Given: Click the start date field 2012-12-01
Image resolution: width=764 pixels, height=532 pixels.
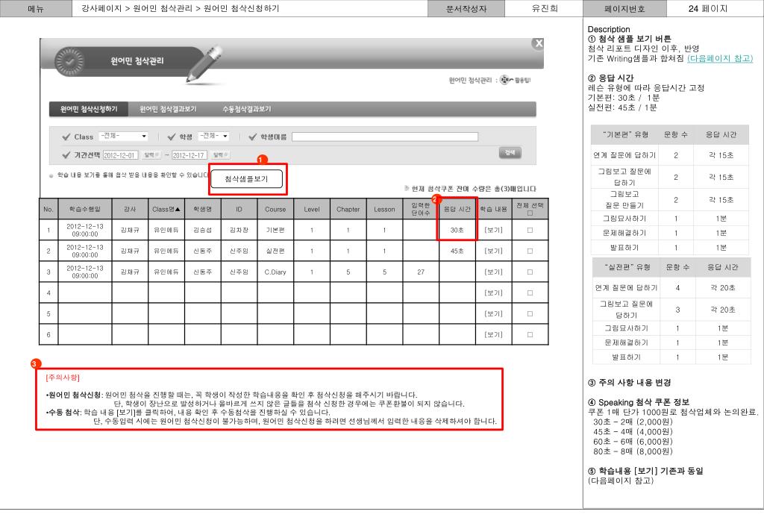Looking at the screenshot, I should click(120, 155).
